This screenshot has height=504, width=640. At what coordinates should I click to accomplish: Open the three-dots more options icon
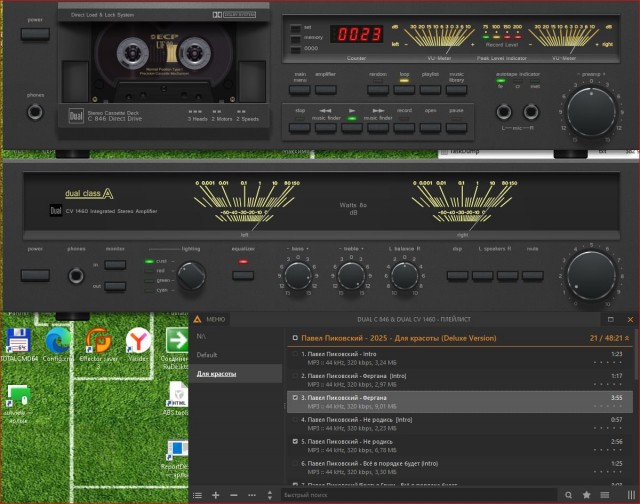252,495
